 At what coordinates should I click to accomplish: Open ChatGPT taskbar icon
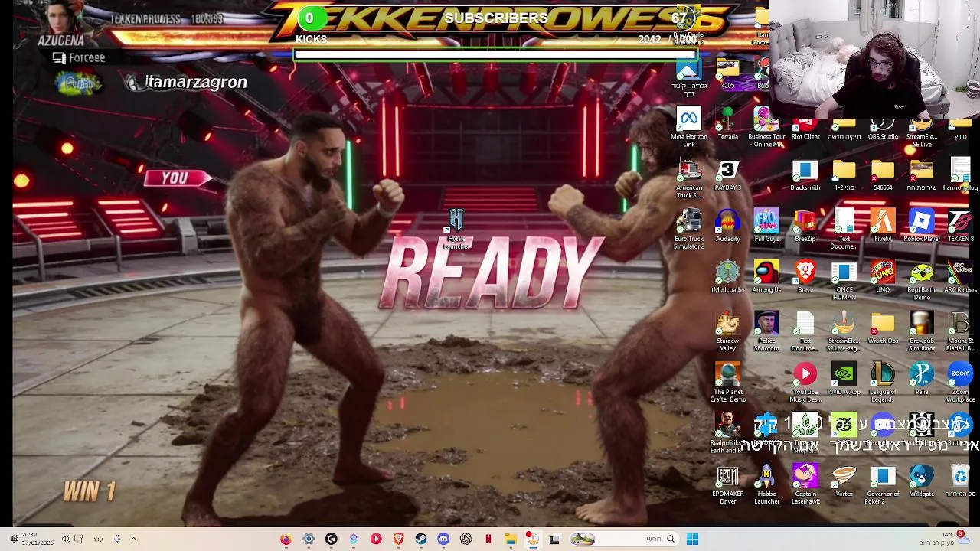465,539
